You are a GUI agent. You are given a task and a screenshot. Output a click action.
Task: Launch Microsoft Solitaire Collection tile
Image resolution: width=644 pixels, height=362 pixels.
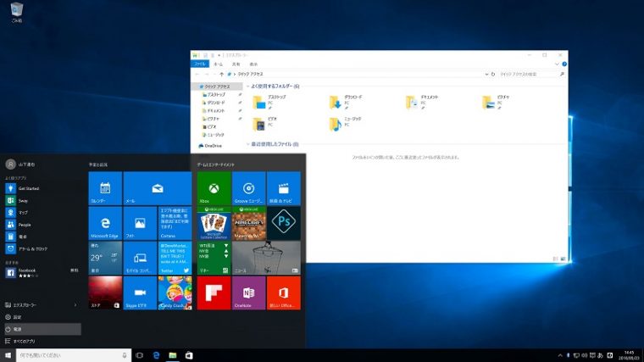[214, 223]
